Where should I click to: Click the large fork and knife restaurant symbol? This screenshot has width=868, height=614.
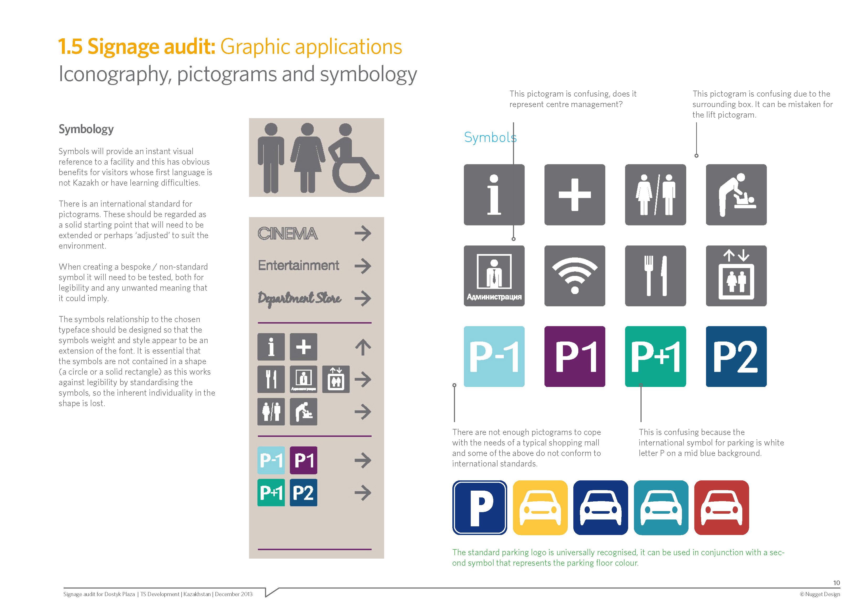point(655,276)
